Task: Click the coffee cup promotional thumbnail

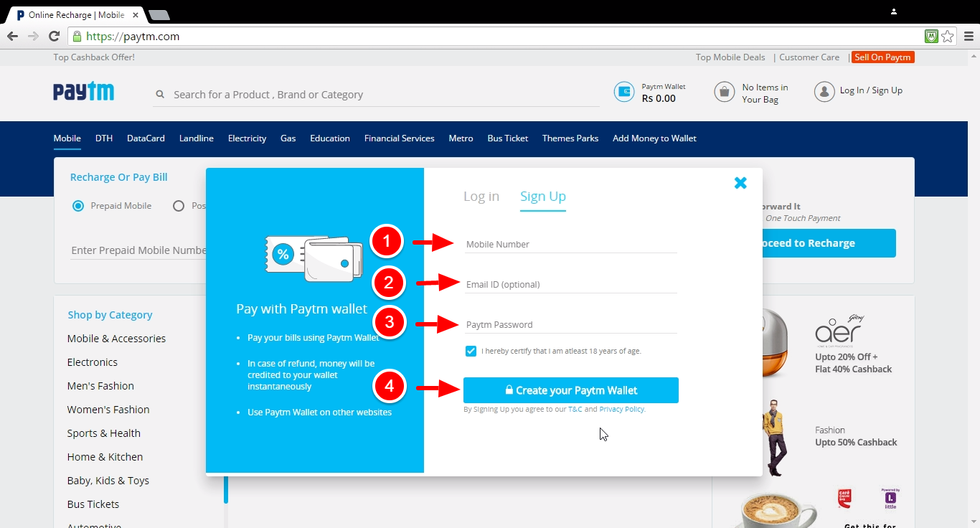Action: tap(778, 510)
